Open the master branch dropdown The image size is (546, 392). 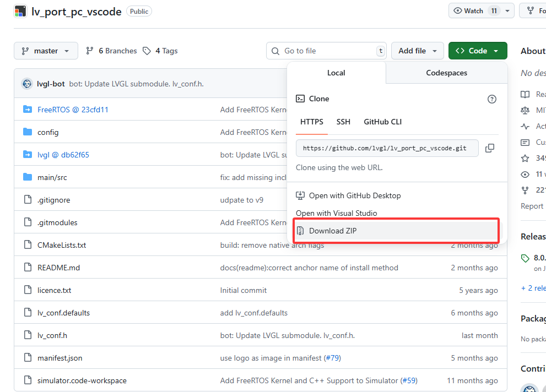46,51
